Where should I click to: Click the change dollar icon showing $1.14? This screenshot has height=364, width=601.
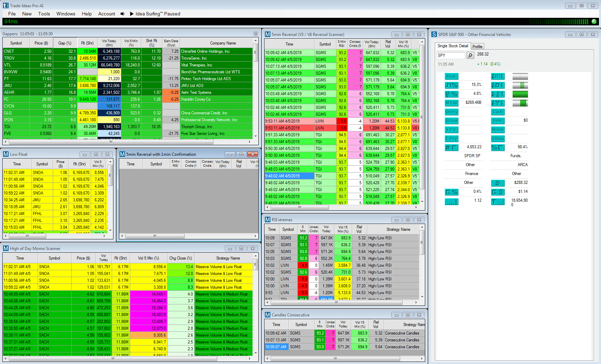pyautogui.click(x=498, y=192)
